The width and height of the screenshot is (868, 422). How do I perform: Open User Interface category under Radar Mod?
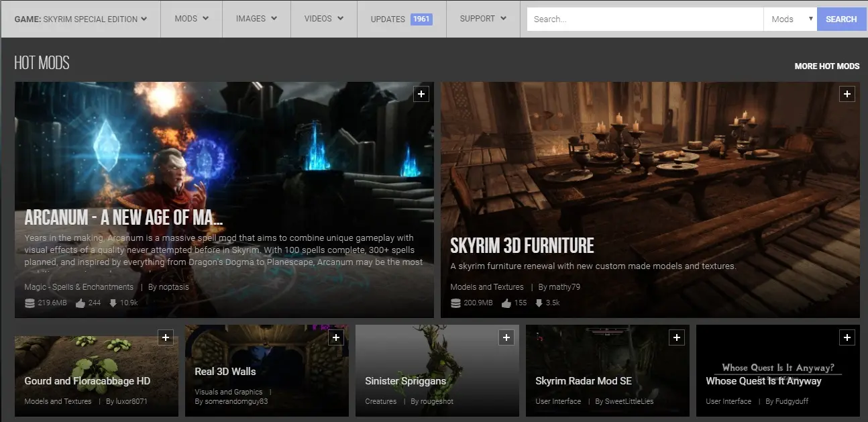558,401
